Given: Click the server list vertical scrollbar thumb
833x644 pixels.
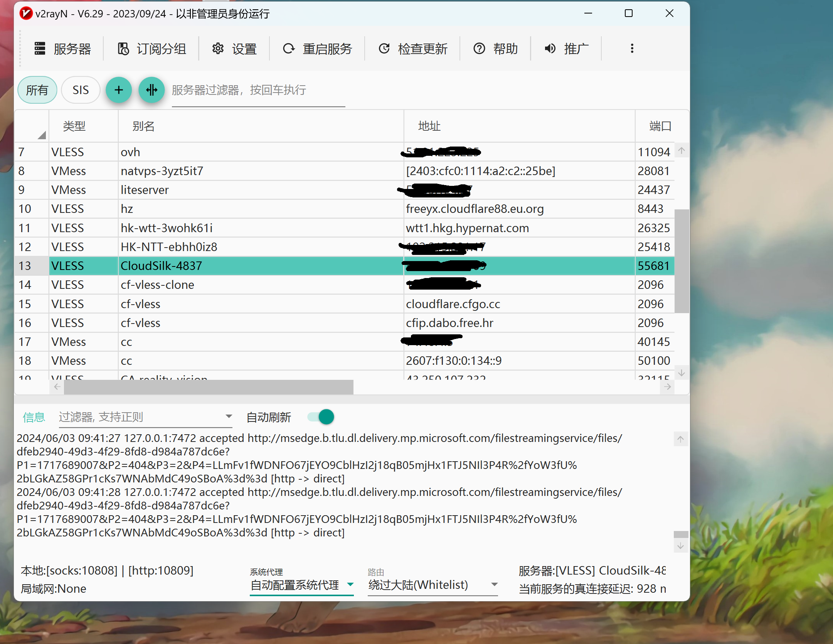Looking at the screenshot, I should [x=682, y=261].
